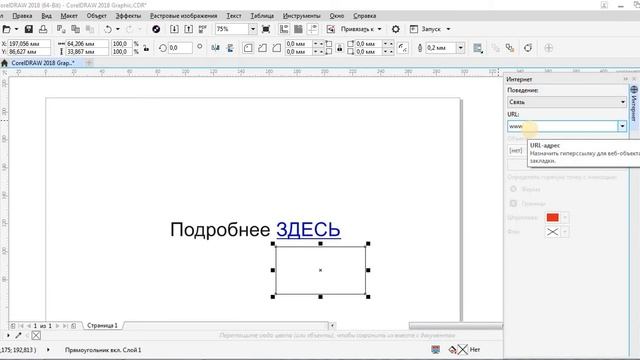Click the rotation angle field
This screenshot has width=640, height=360.
(x=180, y=48)
